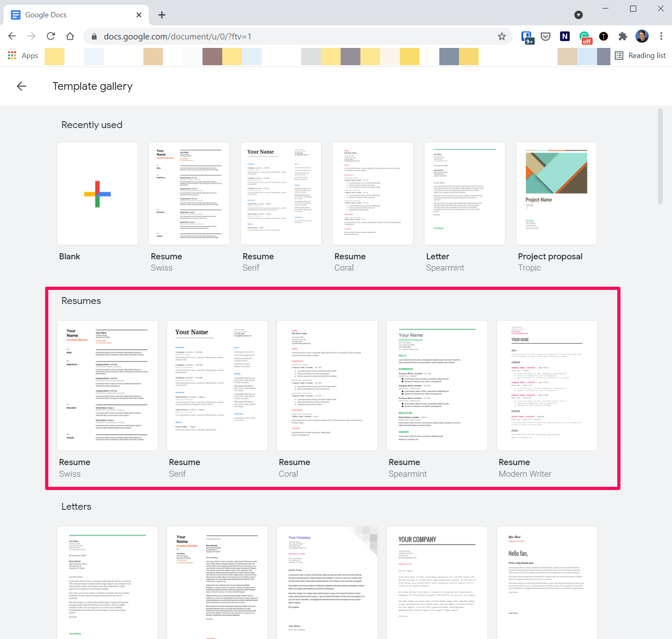Image resolution: width=672 pixels, height=639 pixels.
Task: Choose Resume Spearmint in Resumes section
Action: [437, 386]
